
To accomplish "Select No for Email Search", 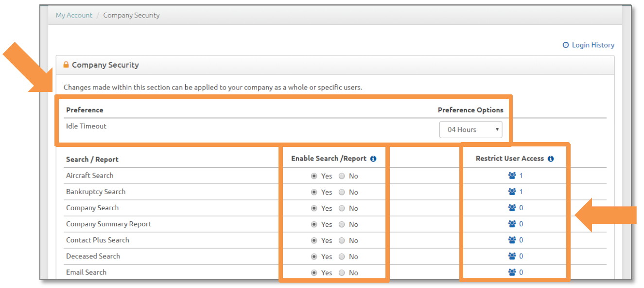I will [x=342, y=272].
